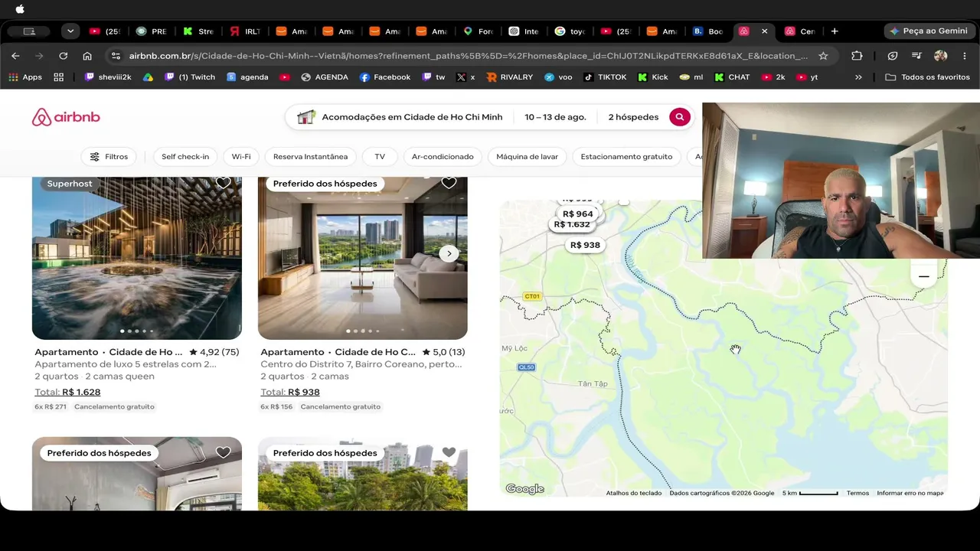
Task: Open the Termos map link
Action: pos(857,493)
